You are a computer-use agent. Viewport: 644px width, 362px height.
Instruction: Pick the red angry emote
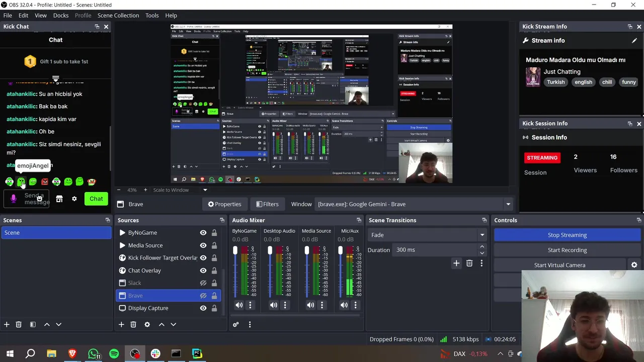45,182
